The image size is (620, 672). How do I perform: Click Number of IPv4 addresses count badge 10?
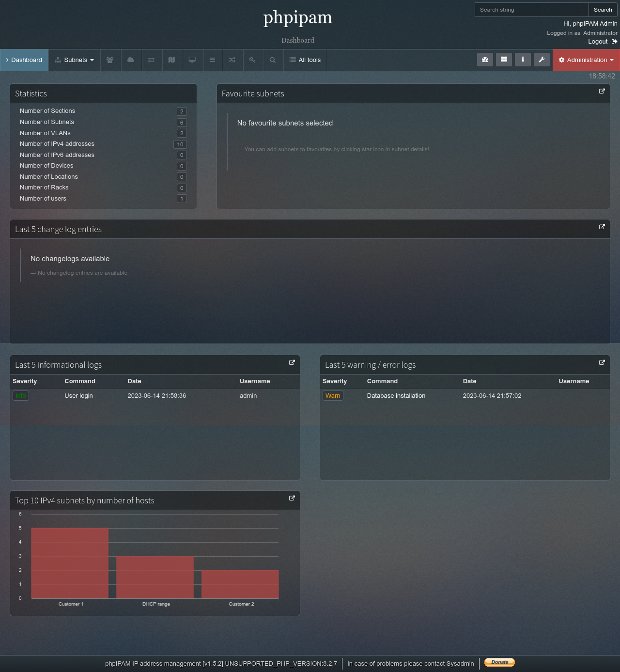pyautogui.click(x=180, y=144)
